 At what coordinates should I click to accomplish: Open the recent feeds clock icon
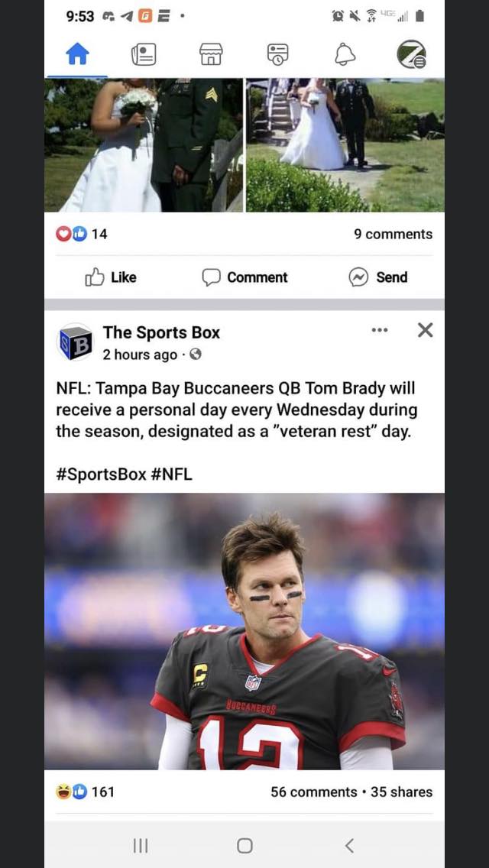click(x=278, y=55)
